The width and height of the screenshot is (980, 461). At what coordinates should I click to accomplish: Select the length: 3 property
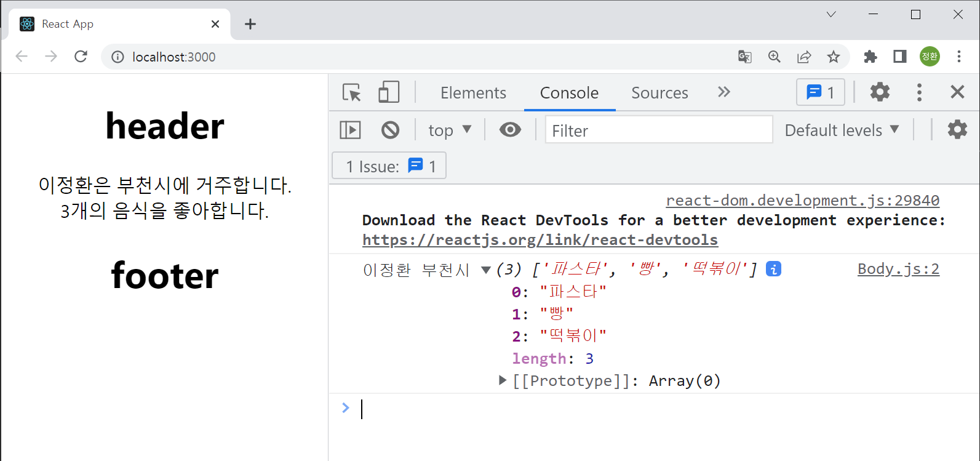[x=552, y=358]
